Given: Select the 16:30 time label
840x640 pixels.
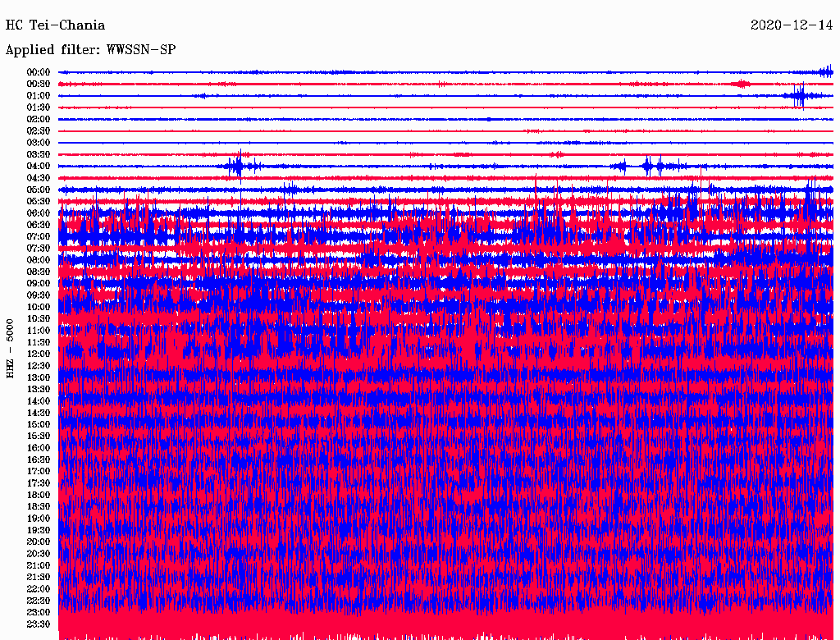Looking at the screenshot, I should click(39, 460).
